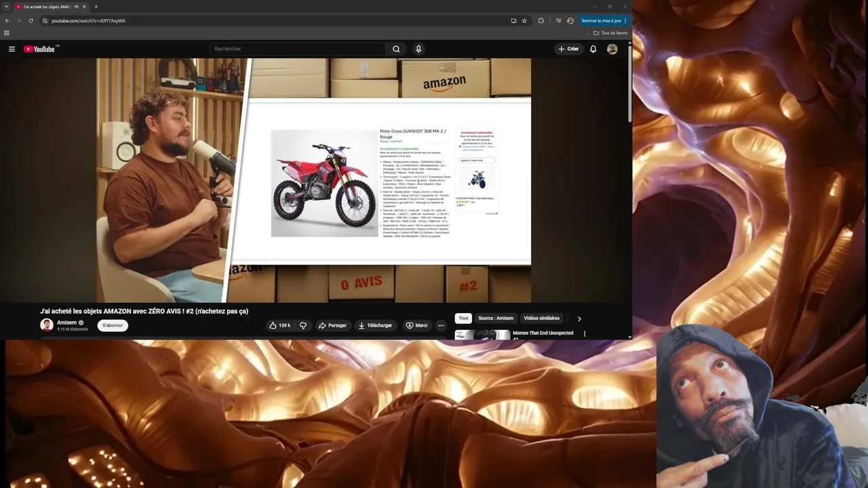Select the Vidéos similaires chip
The width and height of the screenshot is (868, 488).
[x=542, y=318]
